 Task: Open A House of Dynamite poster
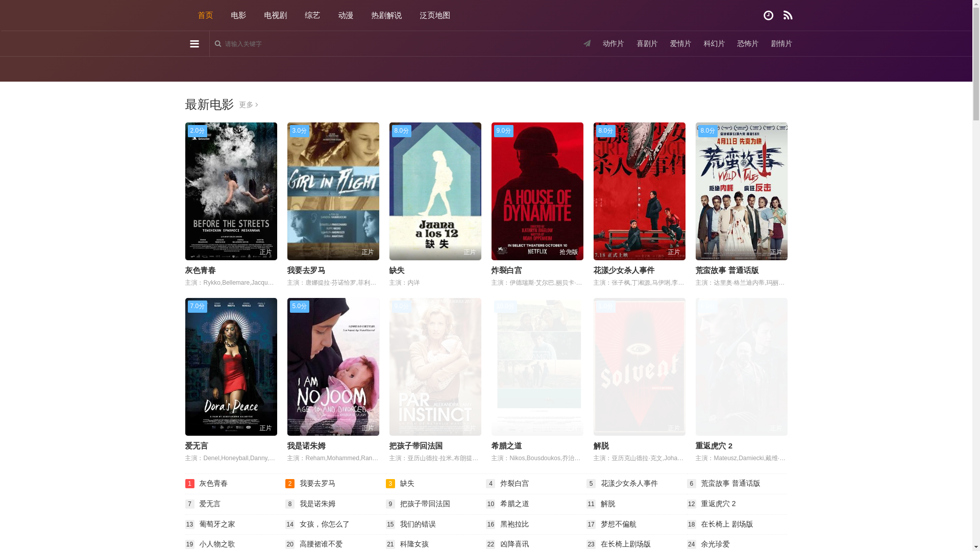tap(537, 191)
